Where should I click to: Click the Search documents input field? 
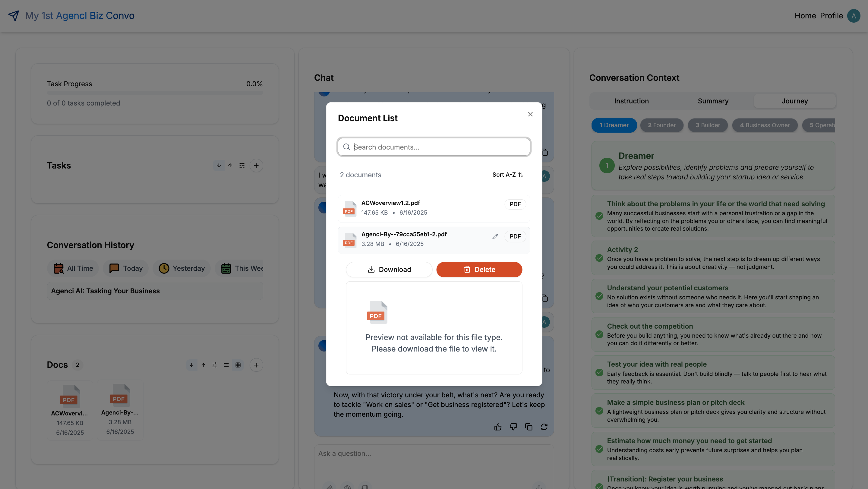(x=434, y=147)
